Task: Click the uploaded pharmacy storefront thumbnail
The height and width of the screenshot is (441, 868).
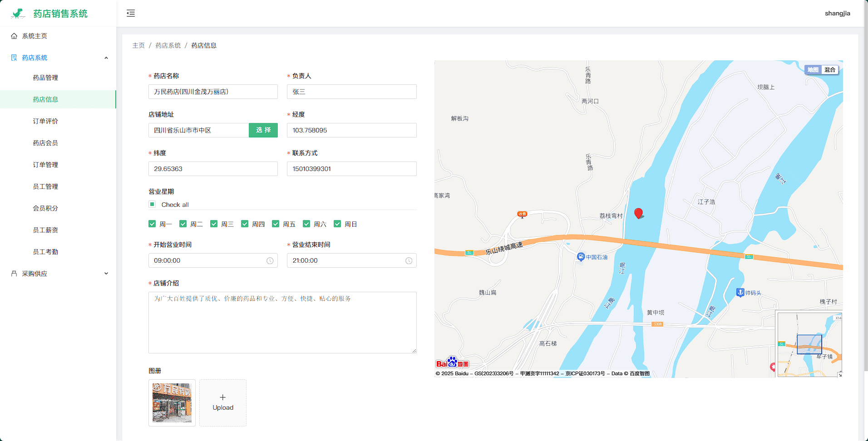Action: (x=172, y=403)
